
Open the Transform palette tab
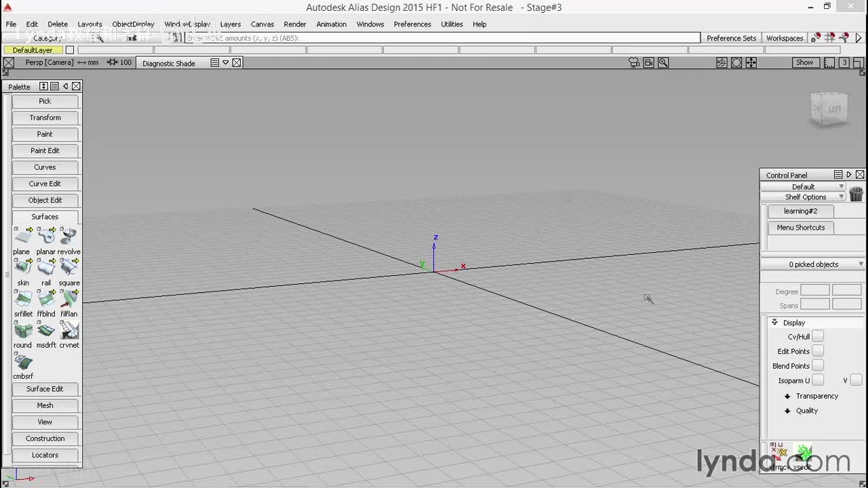pos(45,118)
